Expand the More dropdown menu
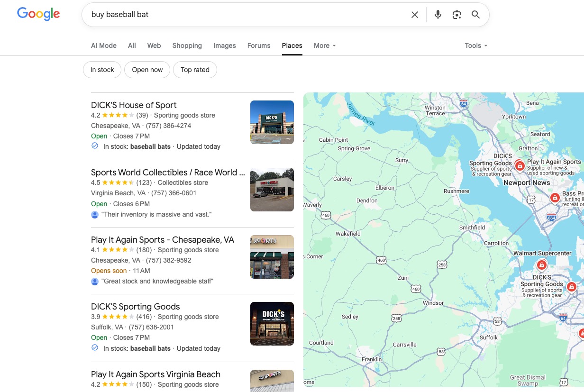Viewport: 584px width, 392px height. [x=325, y=46]
